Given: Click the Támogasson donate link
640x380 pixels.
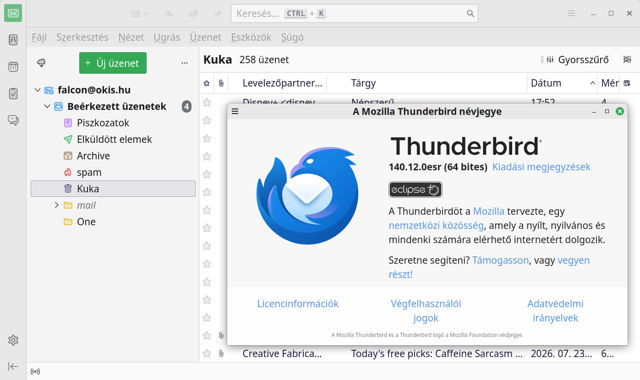Looking at the screenshot, I should pyautogui.click(x=500, y=260).
